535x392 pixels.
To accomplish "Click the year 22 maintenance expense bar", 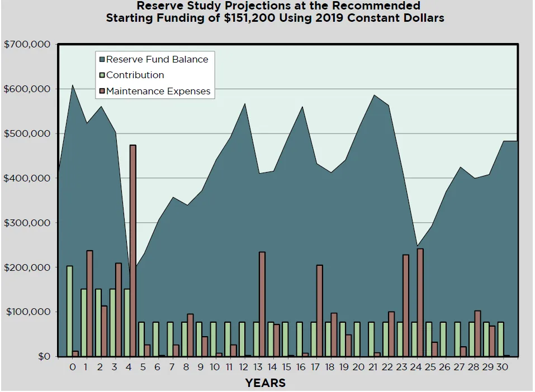I will (391, 334).
